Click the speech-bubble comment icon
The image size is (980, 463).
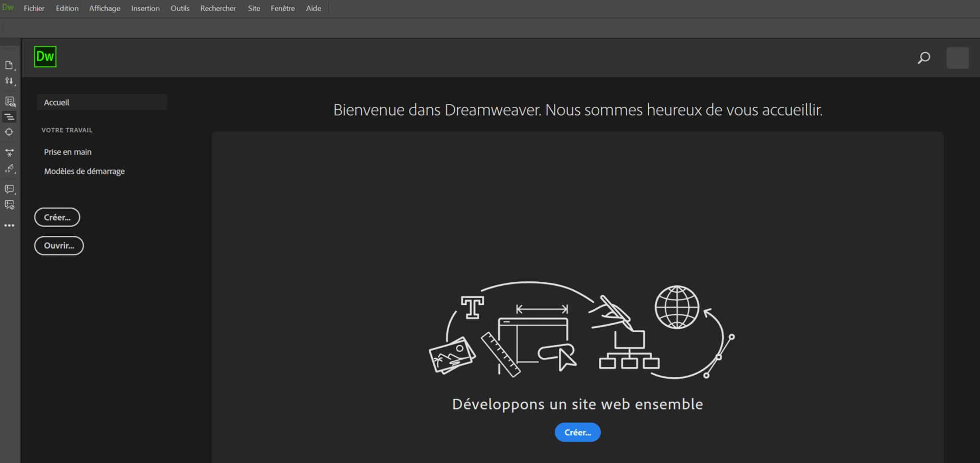coord(9,189)
